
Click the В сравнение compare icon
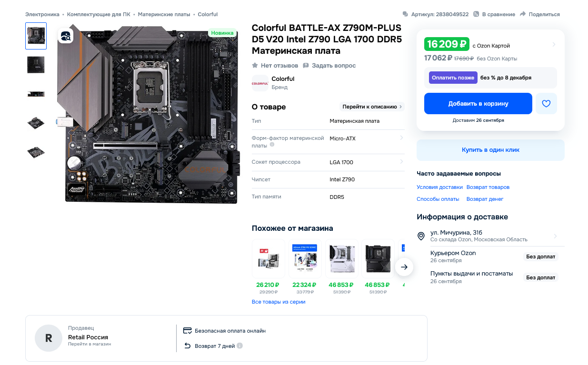point(476,14)
